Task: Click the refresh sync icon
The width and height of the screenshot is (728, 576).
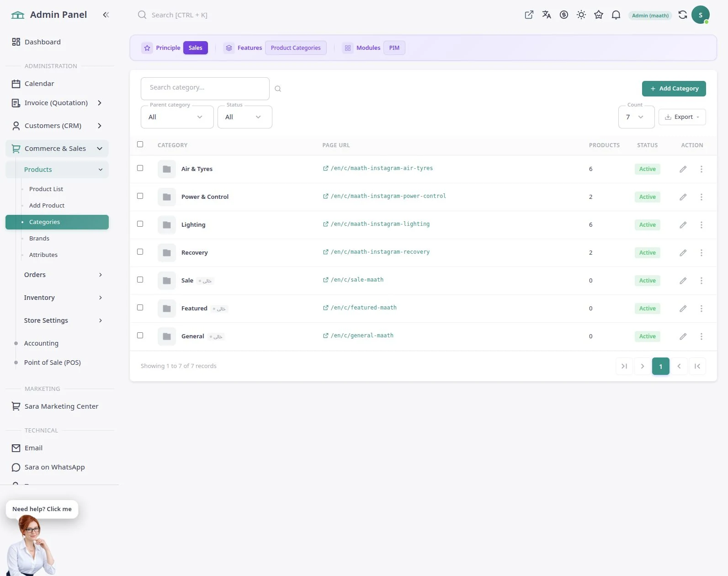Action: (682, 15)
